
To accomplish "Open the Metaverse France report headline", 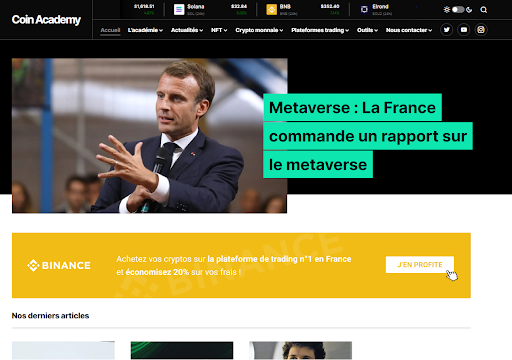I will pos(368,136).
